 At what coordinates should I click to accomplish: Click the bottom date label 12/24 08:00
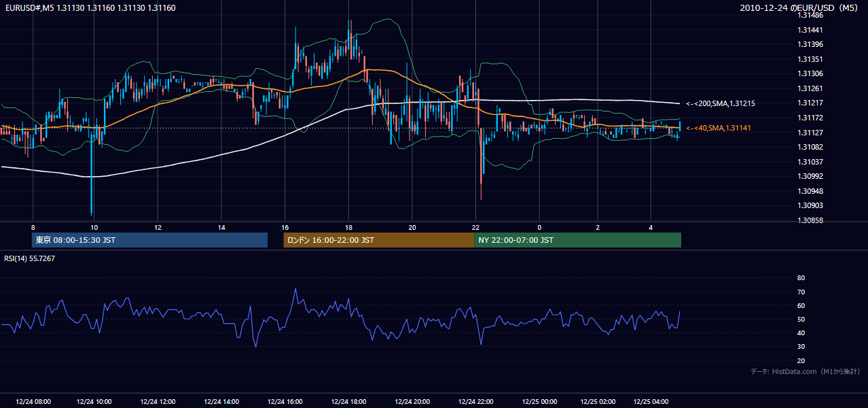coord(33,401)
